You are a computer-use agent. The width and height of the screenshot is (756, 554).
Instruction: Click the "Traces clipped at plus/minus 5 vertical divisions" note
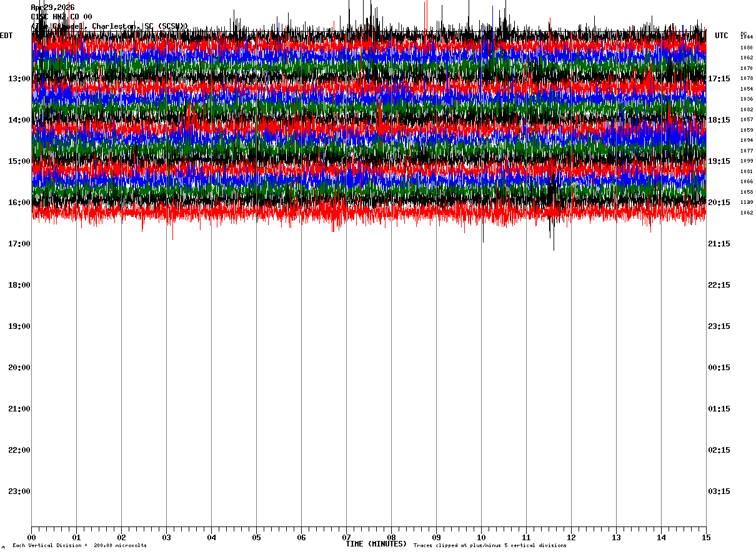click(490, 546)
